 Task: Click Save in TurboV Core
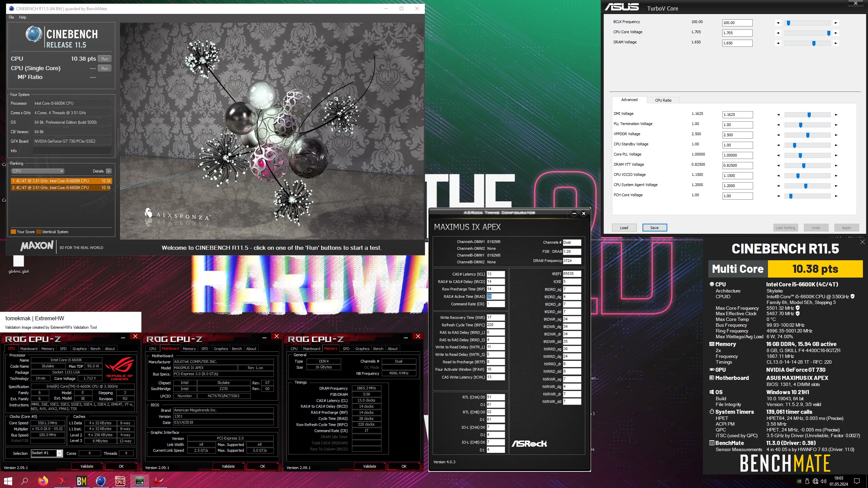coord(655,228)
